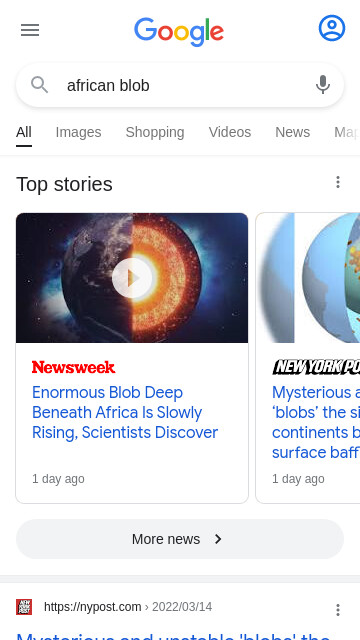The width and height of the screenshot is (360, 640).
Task: Switch to the Shopping tab
Action: pyautogui.click(x=155, y=132)
